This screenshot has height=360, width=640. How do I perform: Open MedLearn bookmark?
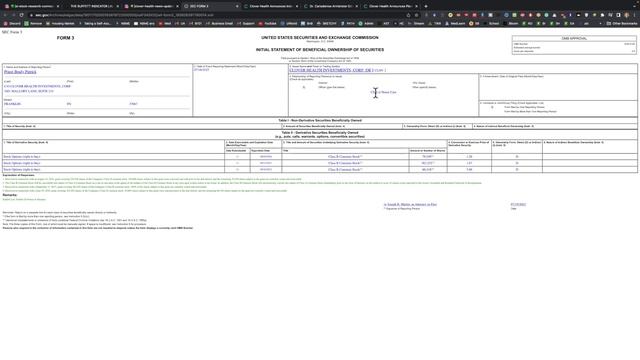coord(455,24)
